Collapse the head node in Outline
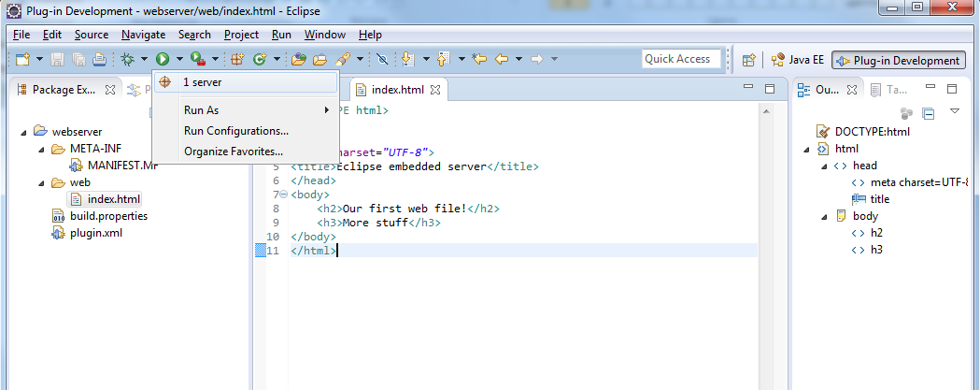This screenshot has width=980, height=390. point(824,166)
